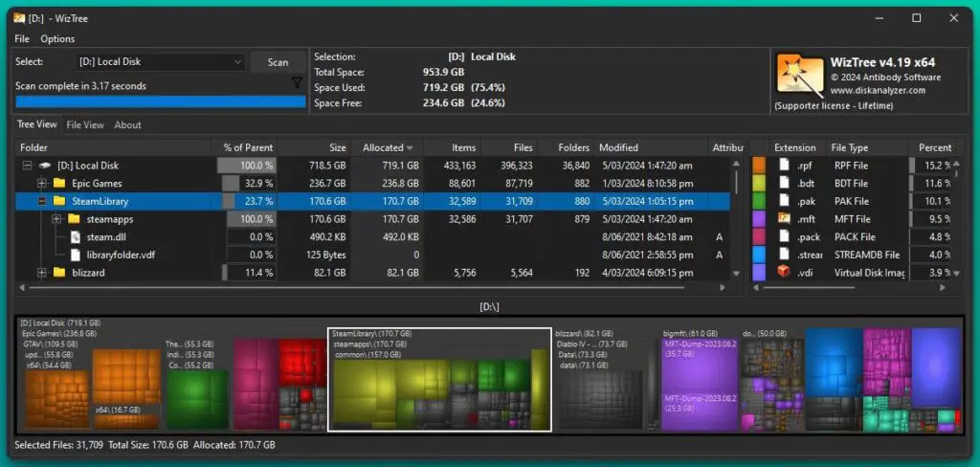Image resolution: width=980 pixels, height=467 pixels.
Task: Click the steamapps folder icon
Action: (x=74, y=219)
